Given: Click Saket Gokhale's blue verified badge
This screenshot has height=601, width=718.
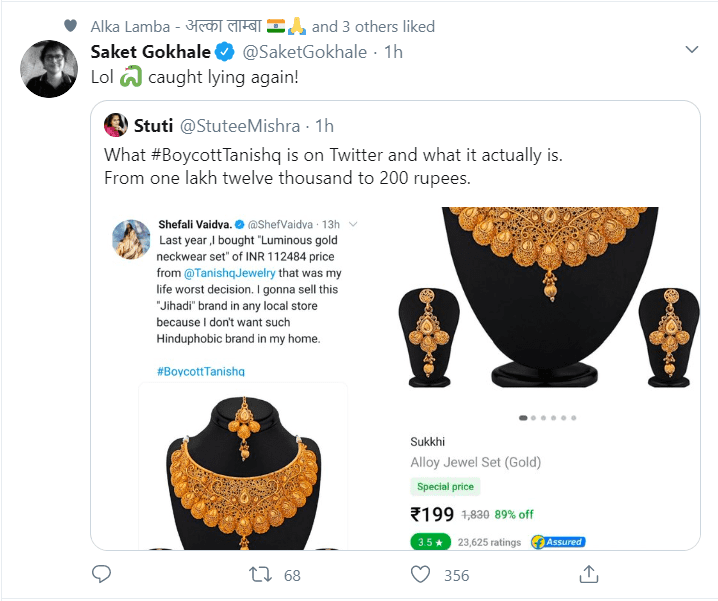Looking at the screenshot, I should coord(224,52).
